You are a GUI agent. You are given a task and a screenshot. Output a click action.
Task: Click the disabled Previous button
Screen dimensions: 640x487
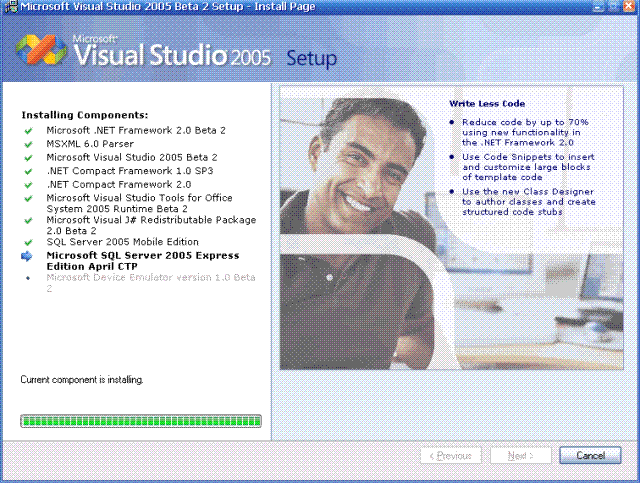click(451, 455)
